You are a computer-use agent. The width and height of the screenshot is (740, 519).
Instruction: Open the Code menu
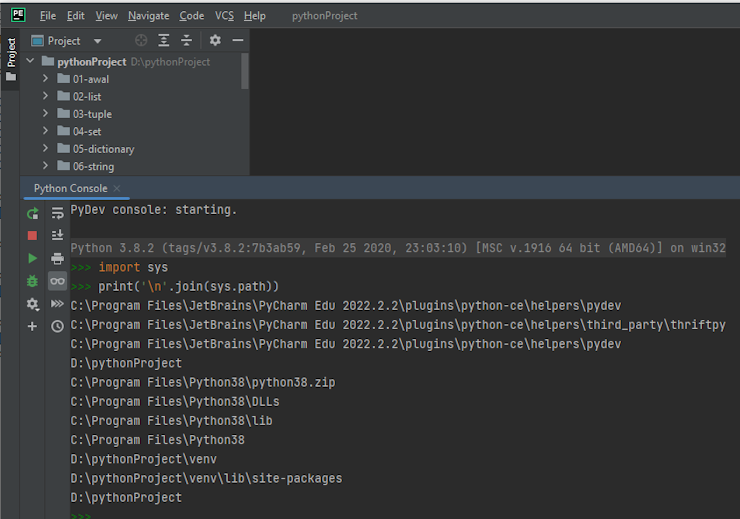coord(192,16)
